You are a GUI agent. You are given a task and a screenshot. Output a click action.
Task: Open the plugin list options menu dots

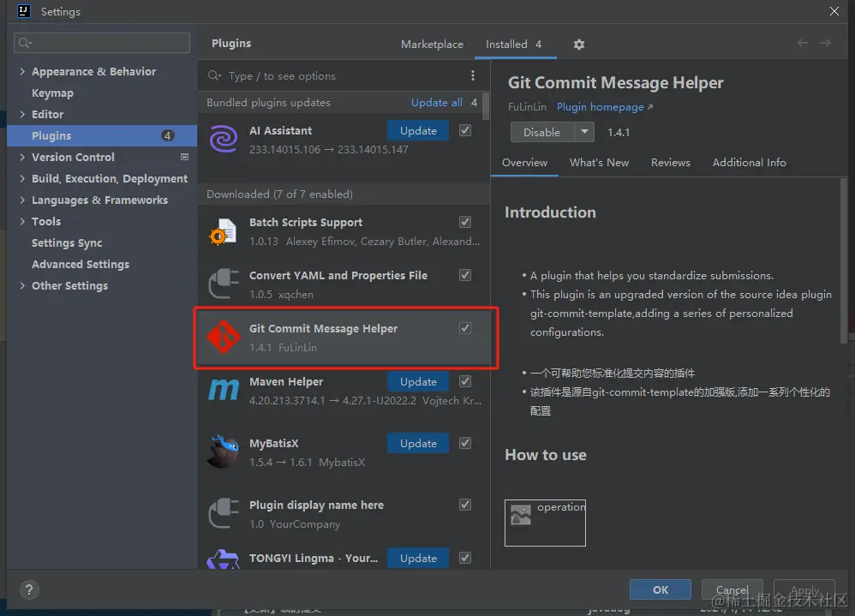(x=473, y=75)
